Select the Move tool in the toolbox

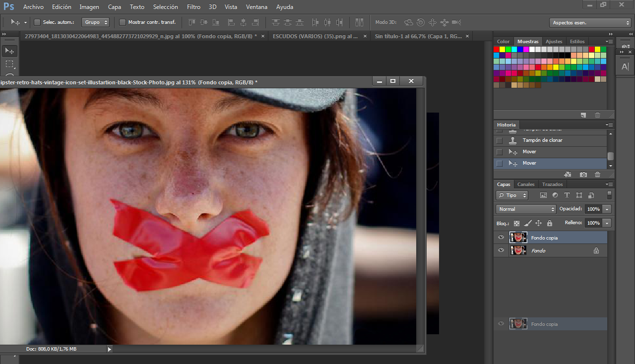pos(10,51)
